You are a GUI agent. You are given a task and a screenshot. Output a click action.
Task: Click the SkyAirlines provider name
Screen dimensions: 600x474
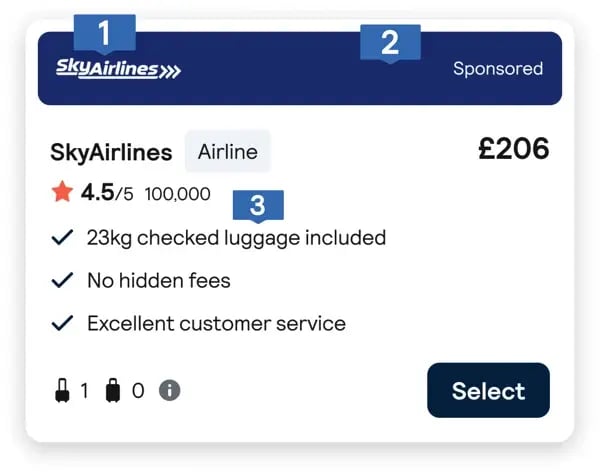pos(111,152)
